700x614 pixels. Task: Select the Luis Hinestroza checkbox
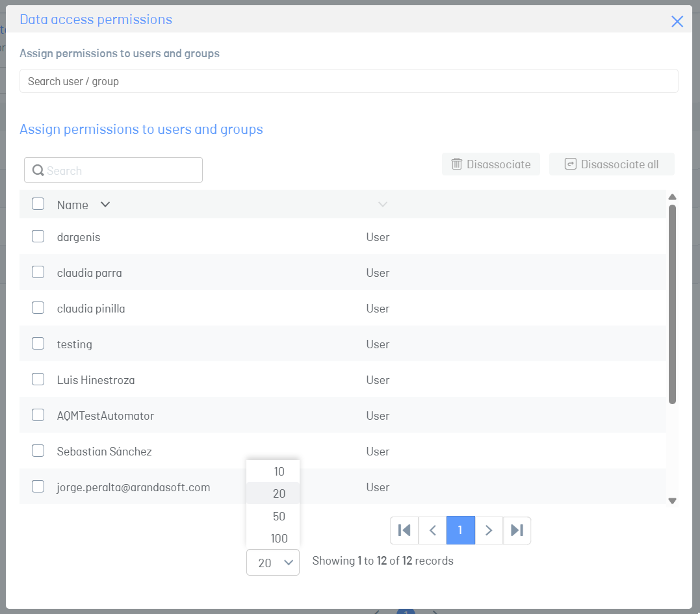[x=38, y=379]
